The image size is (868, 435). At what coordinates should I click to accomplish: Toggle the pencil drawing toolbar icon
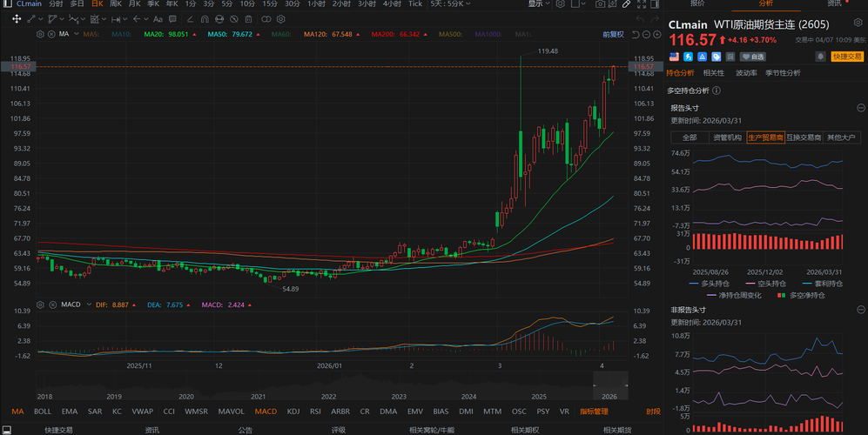626,3
